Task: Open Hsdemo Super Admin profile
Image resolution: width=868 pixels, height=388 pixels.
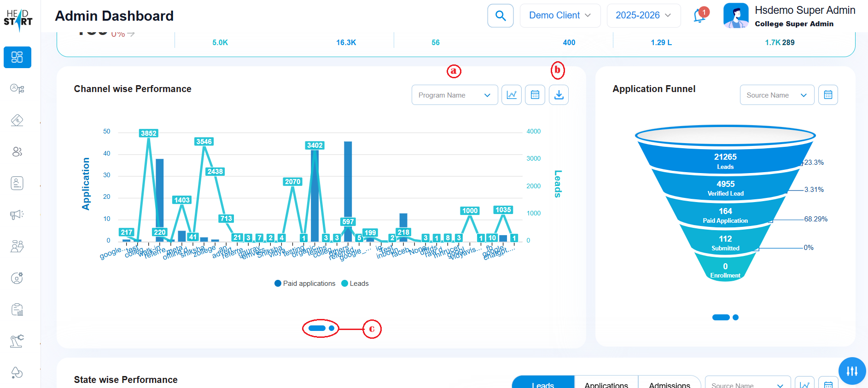Action: tap(789, 16)
